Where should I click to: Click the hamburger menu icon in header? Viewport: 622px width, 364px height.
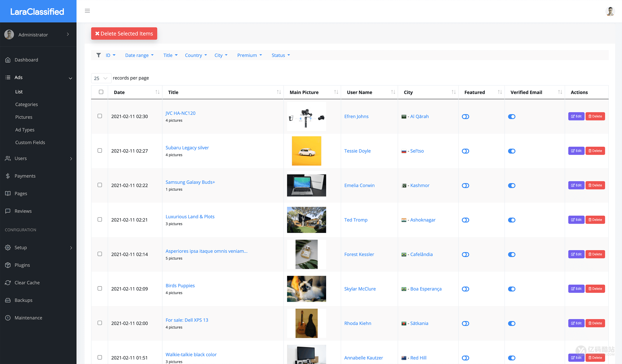(x=87, y=11)
